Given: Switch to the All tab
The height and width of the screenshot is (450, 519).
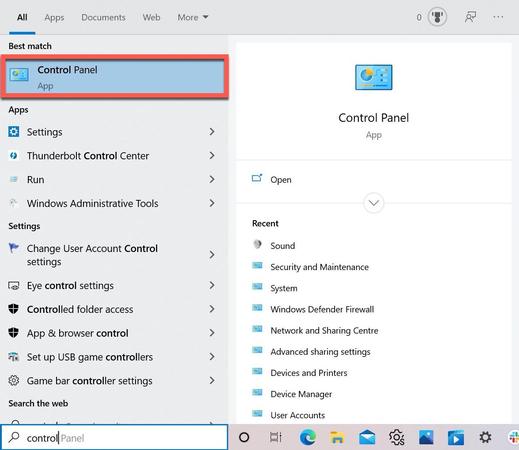Looking at the screenshot, I should click(x=22, y=17).
